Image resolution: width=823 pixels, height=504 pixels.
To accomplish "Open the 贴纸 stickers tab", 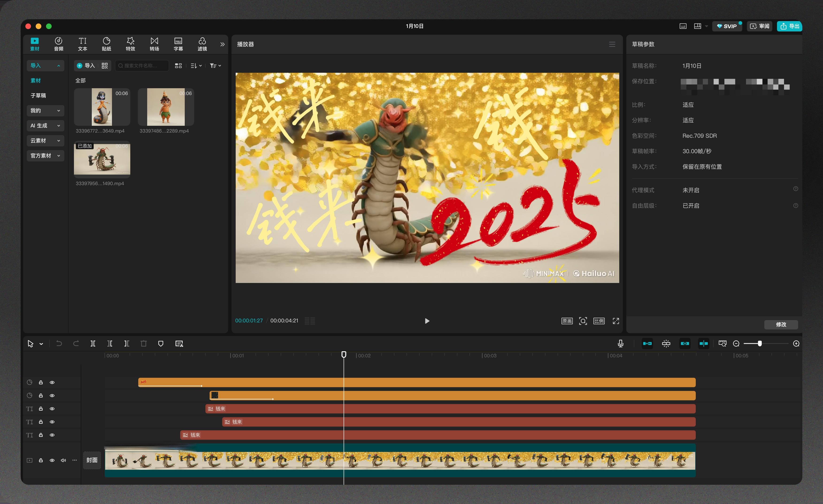I will pyautogui.click(x=106, y=44).
